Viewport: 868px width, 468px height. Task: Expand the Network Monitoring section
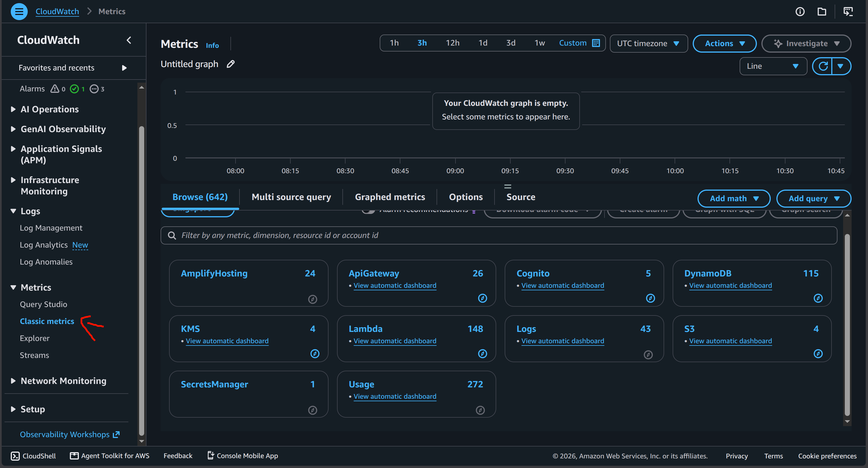13,381
